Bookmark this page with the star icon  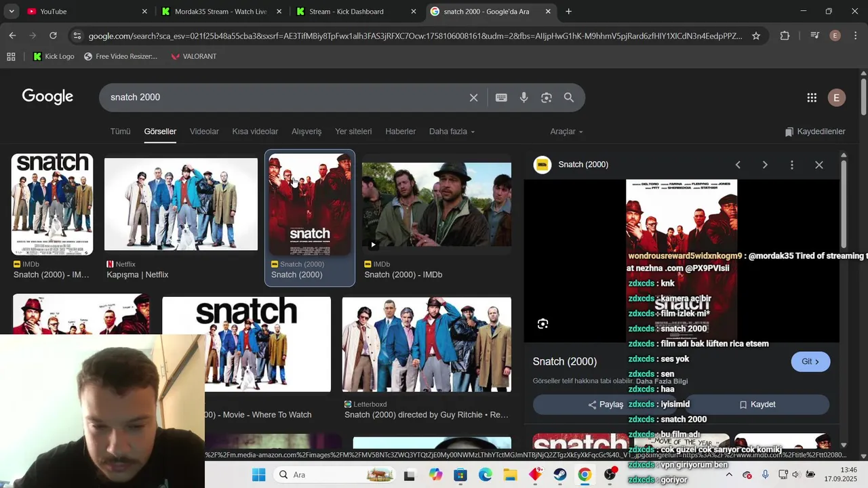click(756, 36)
